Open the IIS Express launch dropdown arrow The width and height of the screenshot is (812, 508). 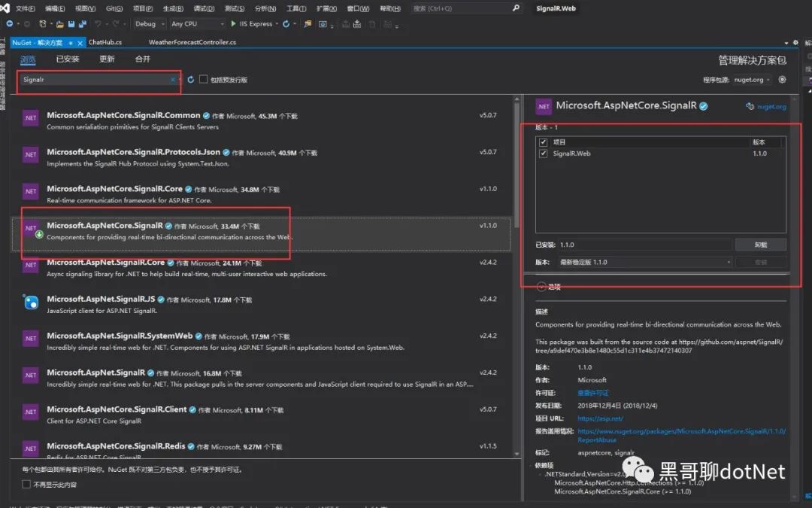click(x=277, y=24)
